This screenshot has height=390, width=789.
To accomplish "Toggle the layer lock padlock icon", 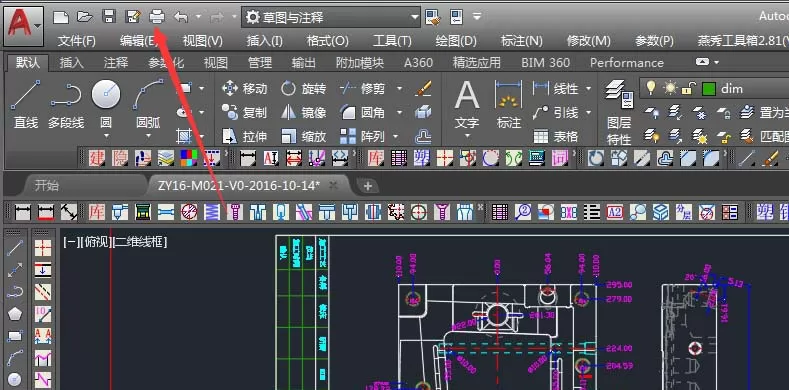I will 688,89.
